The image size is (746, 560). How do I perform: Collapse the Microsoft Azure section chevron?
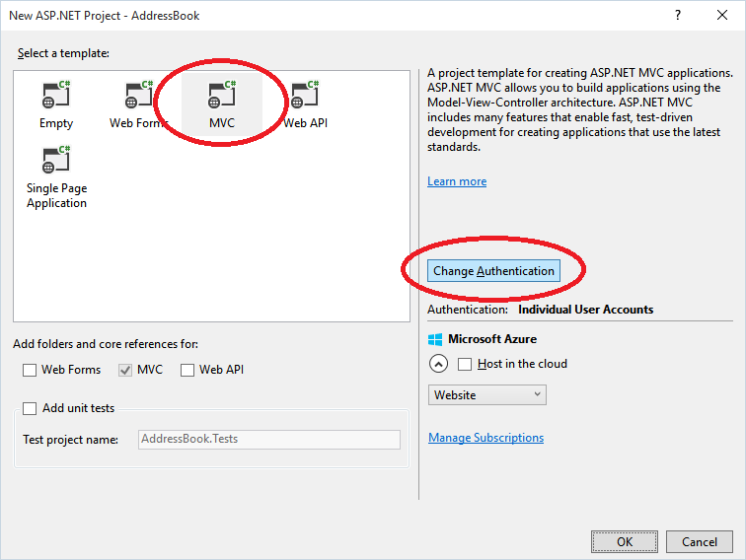click(x=438, y=364)
